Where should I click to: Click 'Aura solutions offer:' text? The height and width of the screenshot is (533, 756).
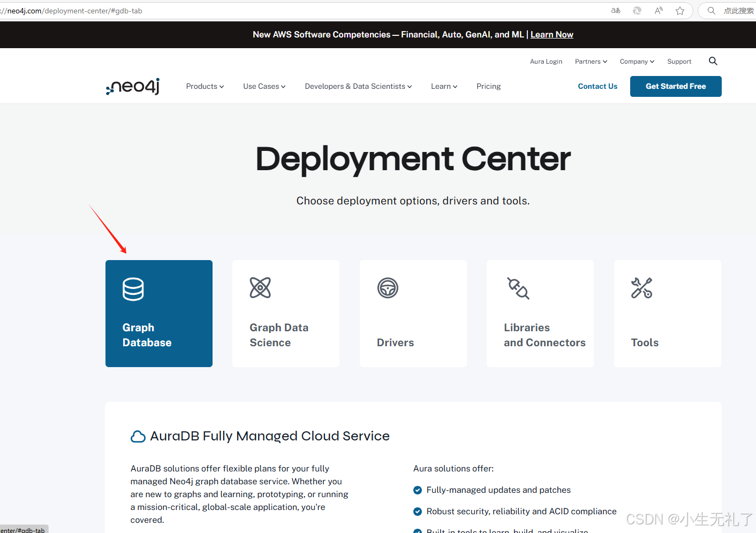pyautogui.click(x=453, y=468)
